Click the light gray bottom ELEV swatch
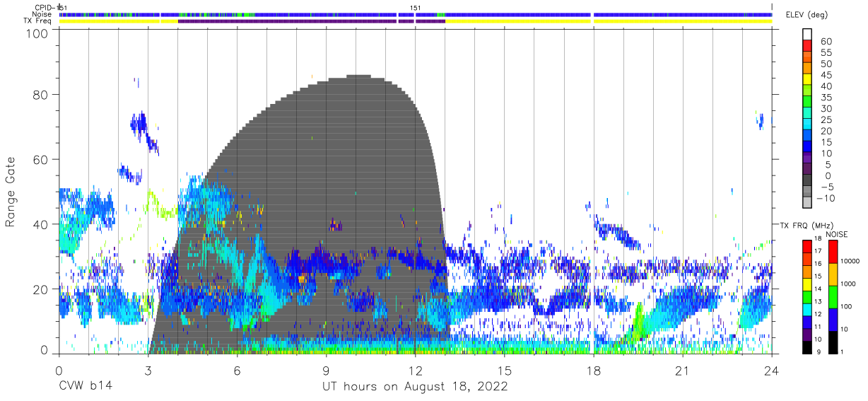 807,202
